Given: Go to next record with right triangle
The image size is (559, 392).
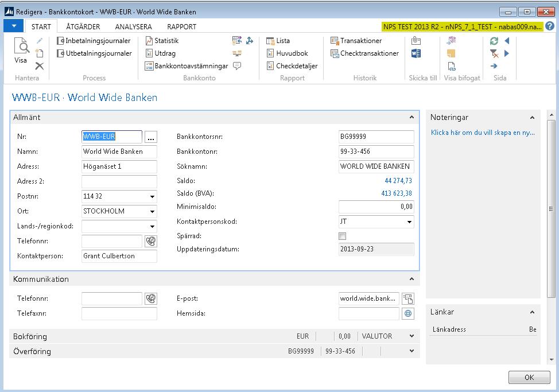Looking at the screenshot, I should (x=507, y=53).
